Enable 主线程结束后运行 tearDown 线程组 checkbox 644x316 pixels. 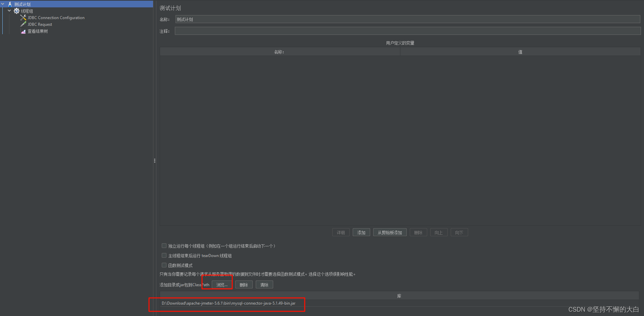164,255
